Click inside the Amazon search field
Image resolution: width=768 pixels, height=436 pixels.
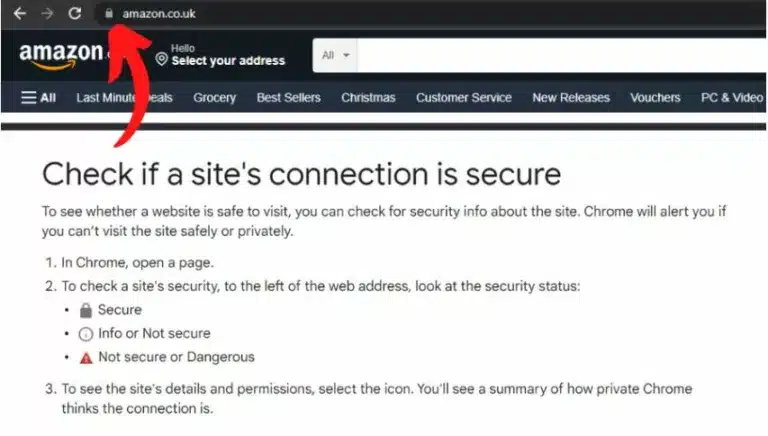[561, 55]
